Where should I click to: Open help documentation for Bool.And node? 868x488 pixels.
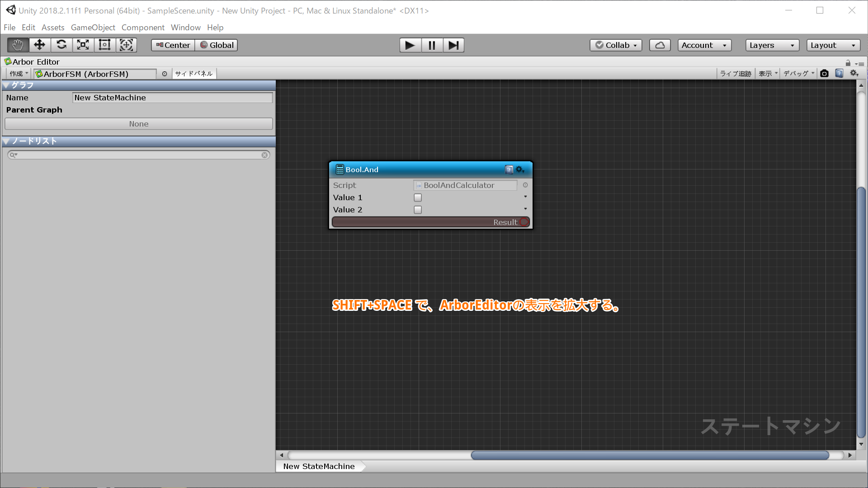509,169
